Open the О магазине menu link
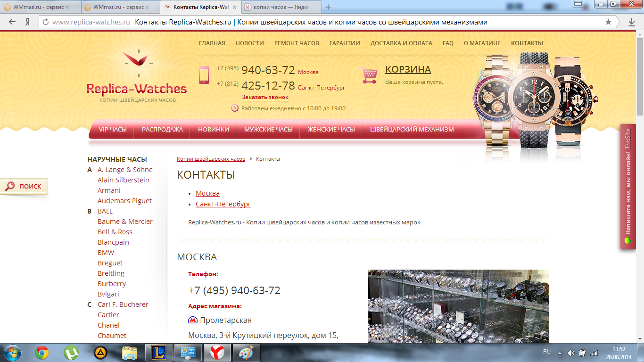The height and width of the screenshot is (362, 644). tap(482, 43)
